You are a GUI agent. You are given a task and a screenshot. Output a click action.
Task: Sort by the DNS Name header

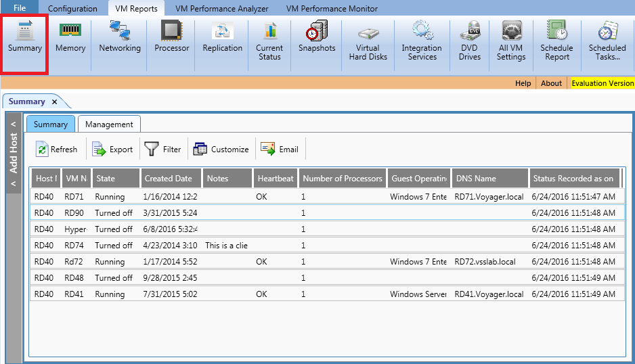490,178
